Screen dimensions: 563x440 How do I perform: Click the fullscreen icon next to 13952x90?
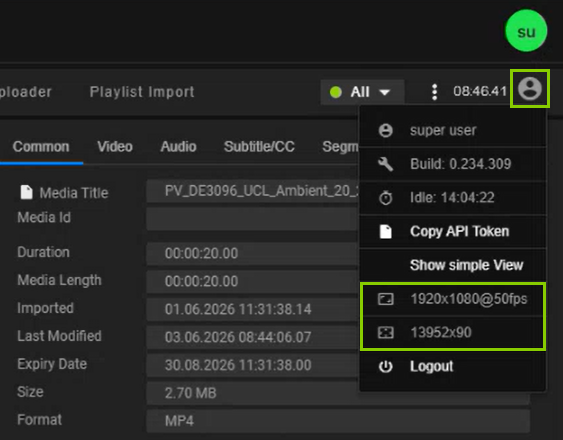click(386, 333)
